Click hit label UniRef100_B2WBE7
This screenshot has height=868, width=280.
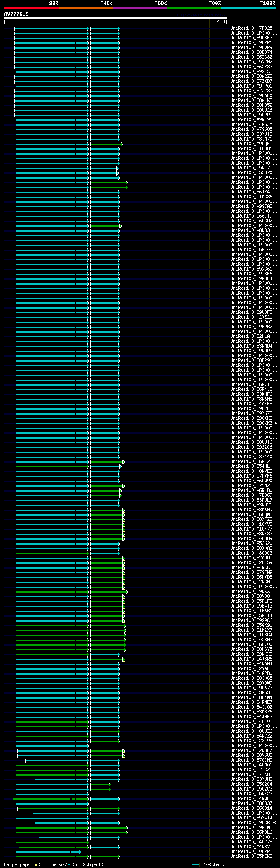251,750
